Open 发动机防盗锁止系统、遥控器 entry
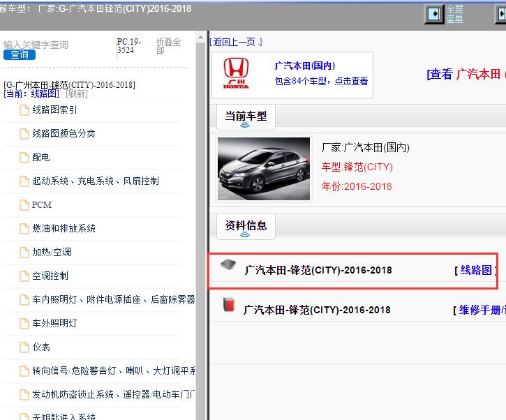 [114, 394]
